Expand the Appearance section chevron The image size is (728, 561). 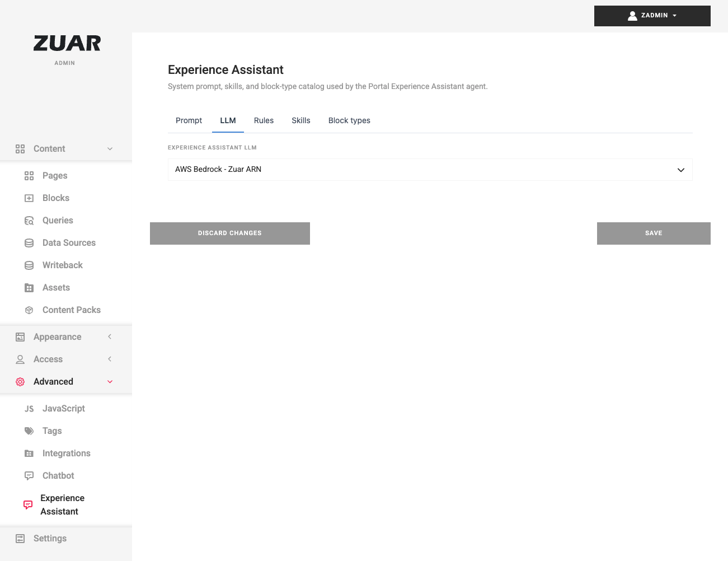(110, 336)
